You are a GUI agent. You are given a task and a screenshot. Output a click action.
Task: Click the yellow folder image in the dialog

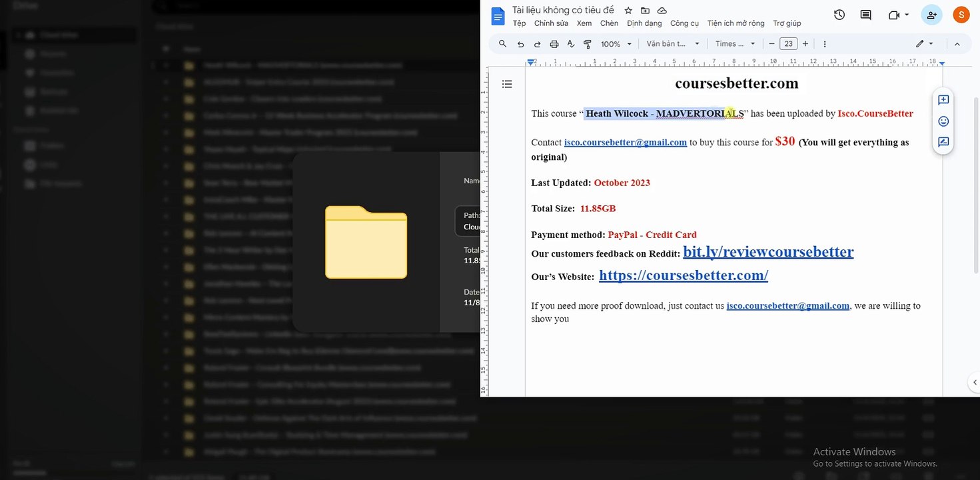coord(366,242)
